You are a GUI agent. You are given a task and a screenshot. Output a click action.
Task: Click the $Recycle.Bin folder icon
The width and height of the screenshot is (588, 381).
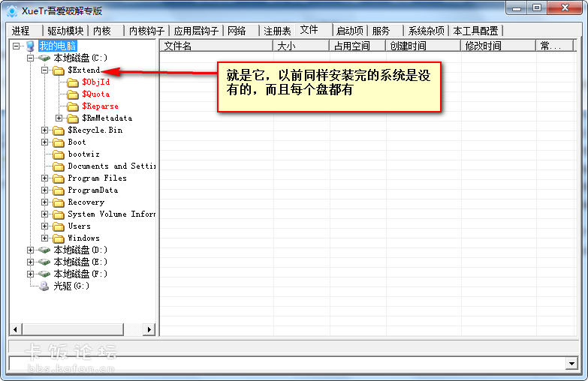coord(59,130)
